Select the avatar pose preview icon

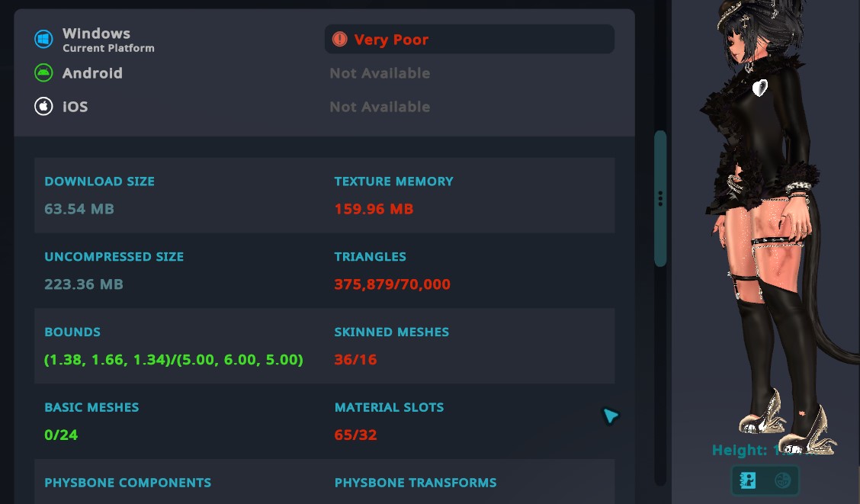point(749,480)
